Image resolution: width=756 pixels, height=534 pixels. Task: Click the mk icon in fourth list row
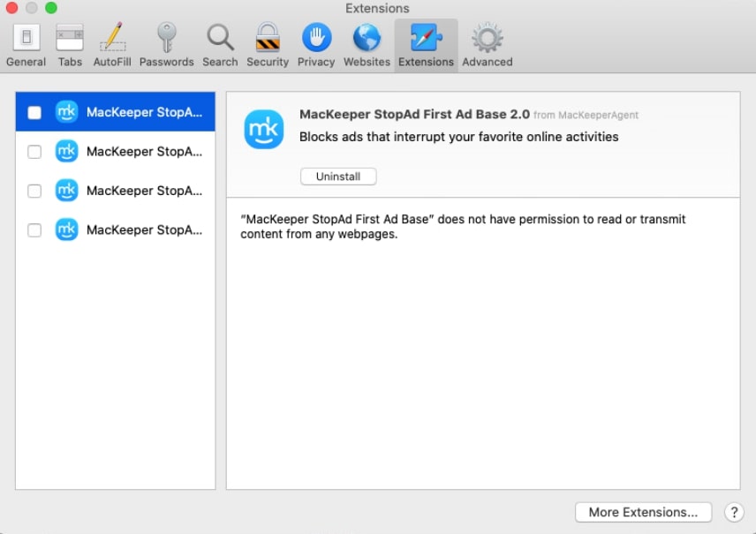point(66,229)
